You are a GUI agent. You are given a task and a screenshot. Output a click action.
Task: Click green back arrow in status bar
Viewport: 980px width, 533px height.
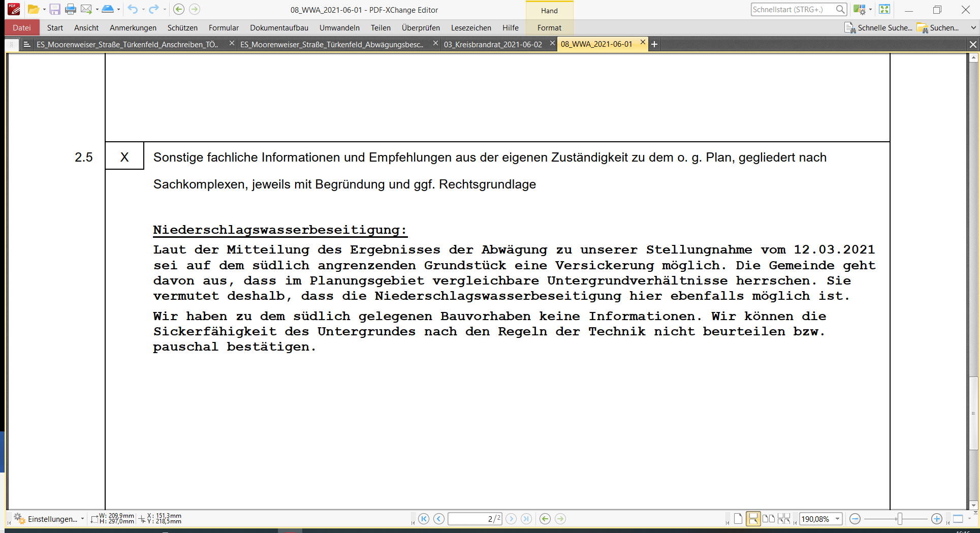[545, 519]
